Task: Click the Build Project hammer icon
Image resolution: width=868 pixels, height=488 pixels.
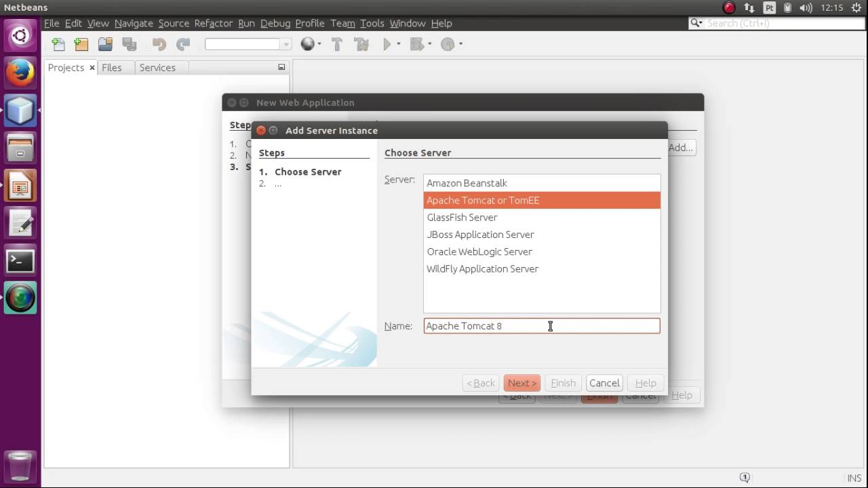Action: 337,44
